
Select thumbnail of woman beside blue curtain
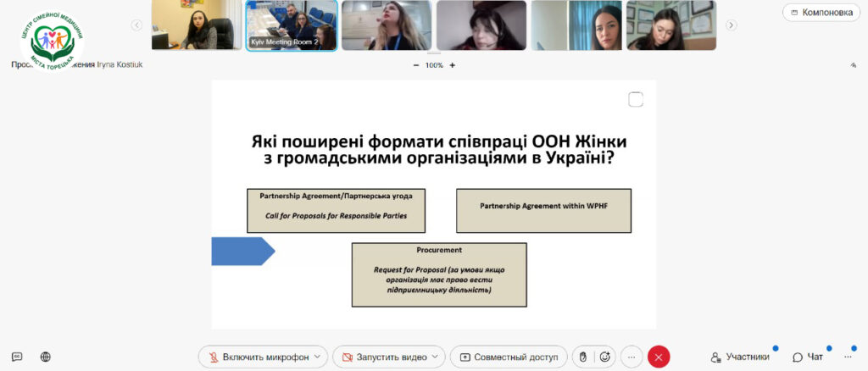pos(576,25)
